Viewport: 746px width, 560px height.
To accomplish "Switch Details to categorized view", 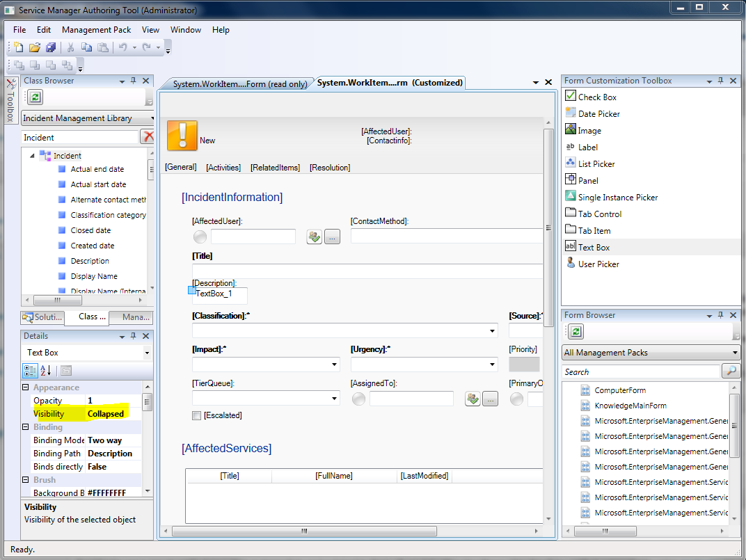I will tap(30, 371).
